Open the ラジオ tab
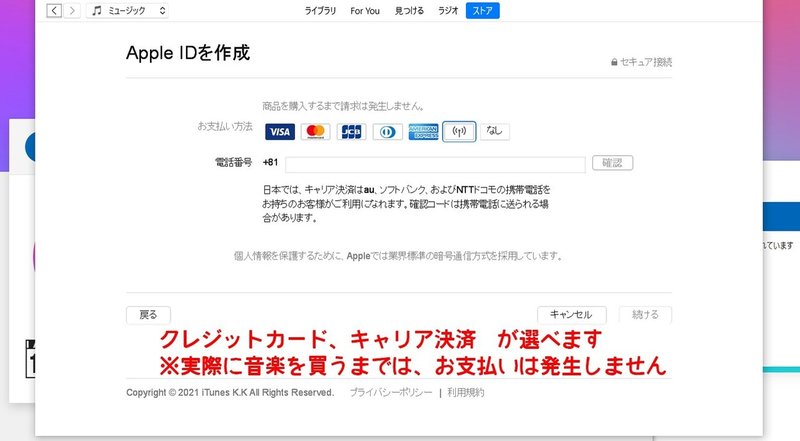The height and width of the screenshot is (441, 800). (448, 11)
